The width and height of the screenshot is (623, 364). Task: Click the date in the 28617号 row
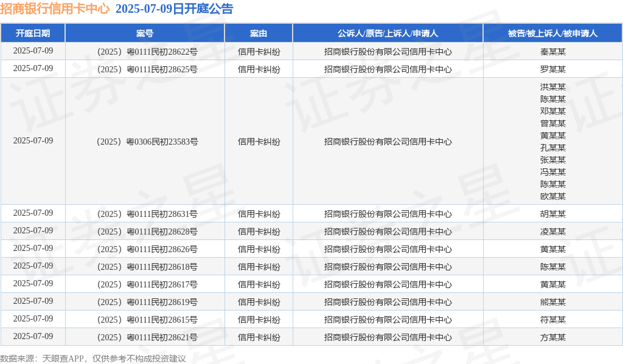click(x=33, y=283)
